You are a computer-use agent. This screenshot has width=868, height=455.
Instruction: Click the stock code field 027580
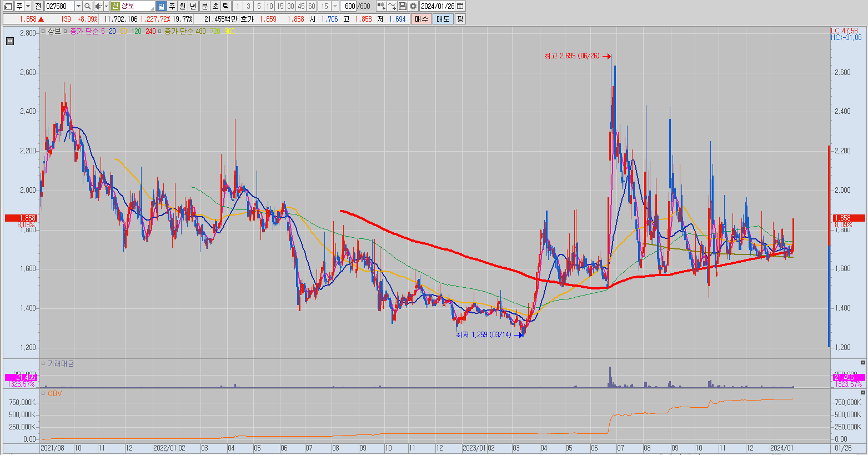[59, 6]
